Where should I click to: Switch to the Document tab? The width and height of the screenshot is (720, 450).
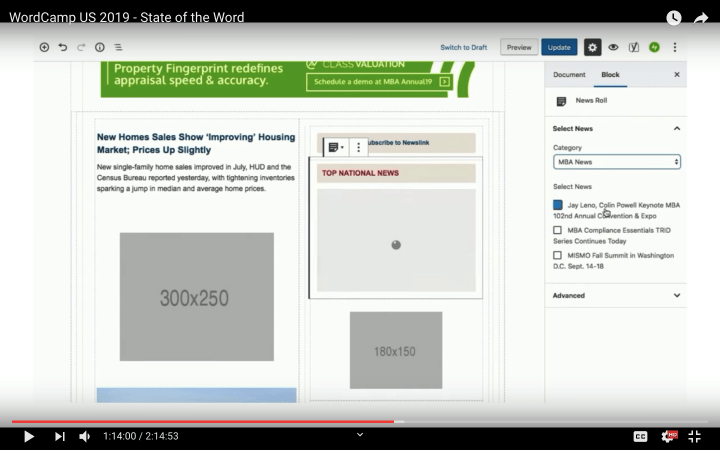[x=569, y=74]
